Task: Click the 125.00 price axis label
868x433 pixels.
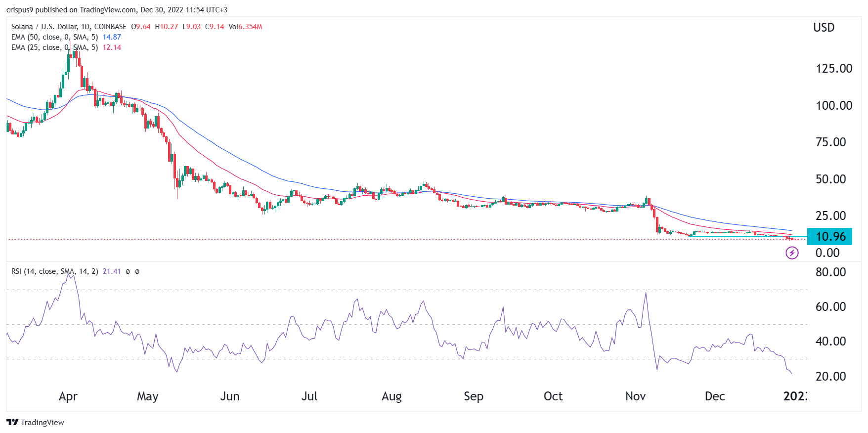Action: click(834, 69)
